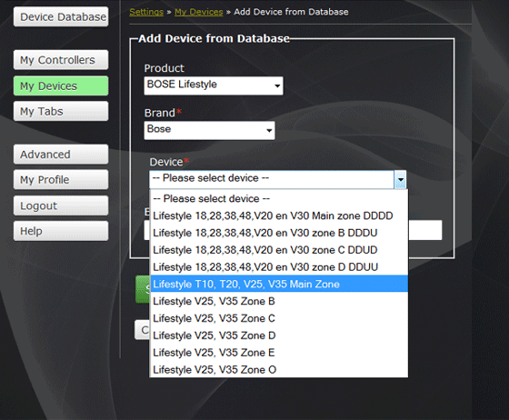The height and width of the screenshot is (420, 509).
Task: Open Advanced settings
Action: coord(61,155)
